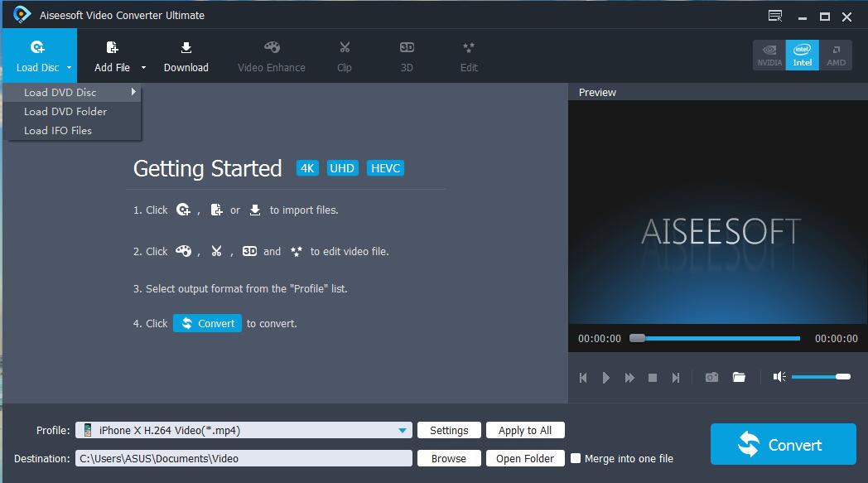
Task: Check Merge into one file
Action: [575, 458]
